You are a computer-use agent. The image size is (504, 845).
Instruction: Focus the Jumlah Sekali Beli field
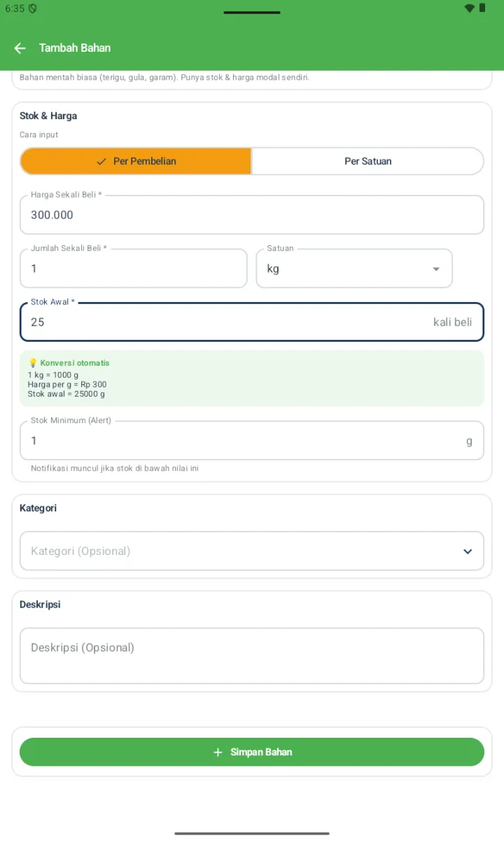(x=134, y=268)
